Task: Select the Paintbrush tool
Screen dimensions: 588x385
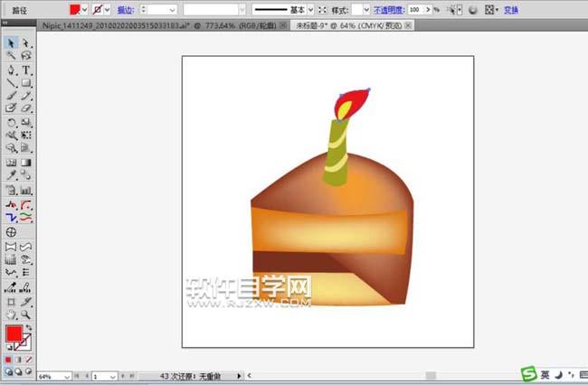Action: (11, 96)
